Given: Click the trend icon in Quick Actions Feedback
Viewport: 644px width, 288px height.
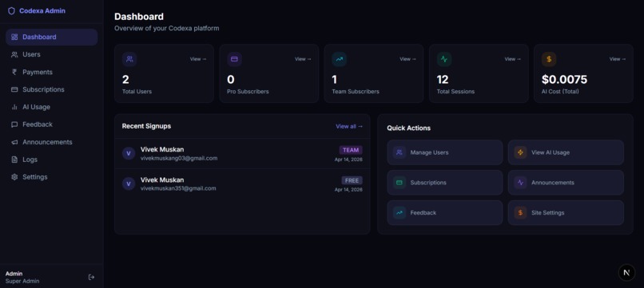Looking at the screenshot, I should click(x=400, y=213).
